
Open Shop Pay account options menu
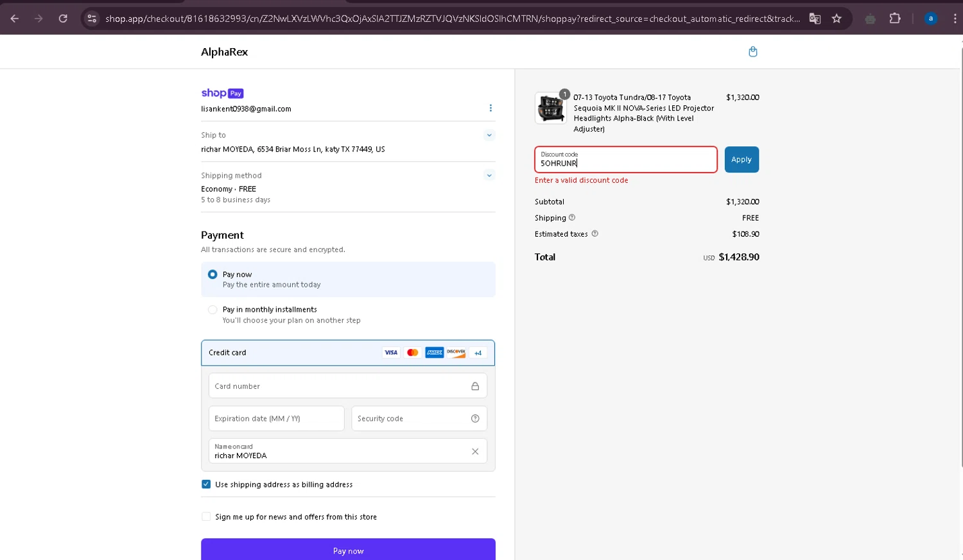pos(490,108)
